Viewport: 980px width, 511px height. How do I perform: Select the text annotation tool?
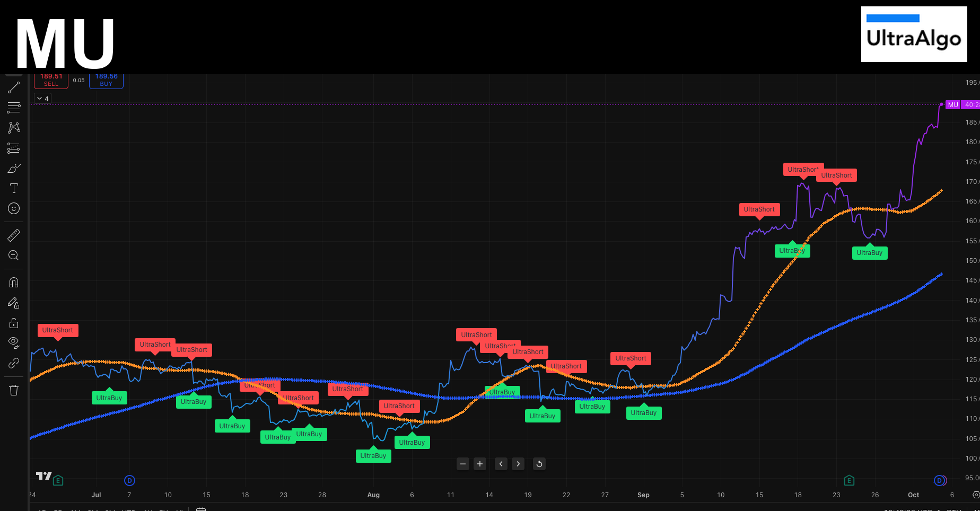(x=14, y=188)
